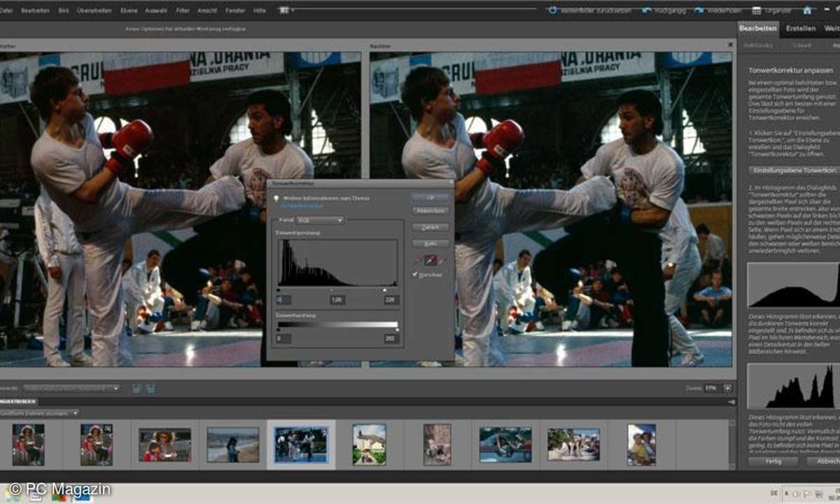Viewport: 840px width, 504px height.
Task: Select the white house thumbnail in project bin
Action: coord(369,444)
